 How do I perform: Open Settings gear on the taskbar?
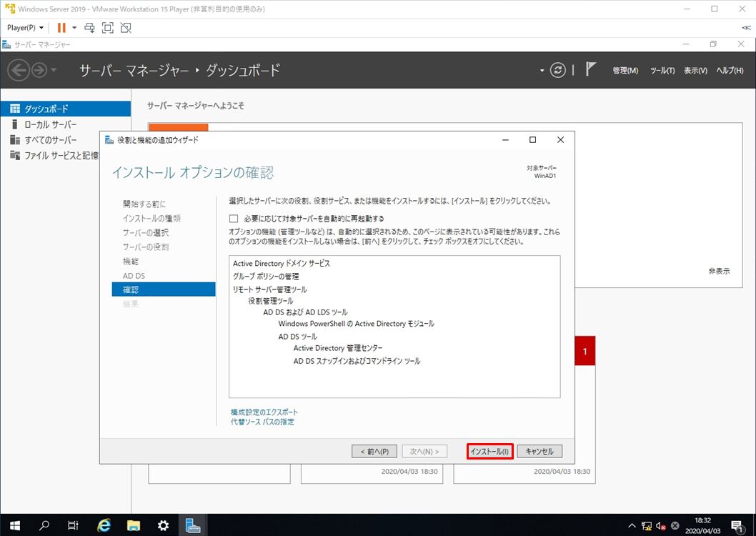tap(164, 525)
